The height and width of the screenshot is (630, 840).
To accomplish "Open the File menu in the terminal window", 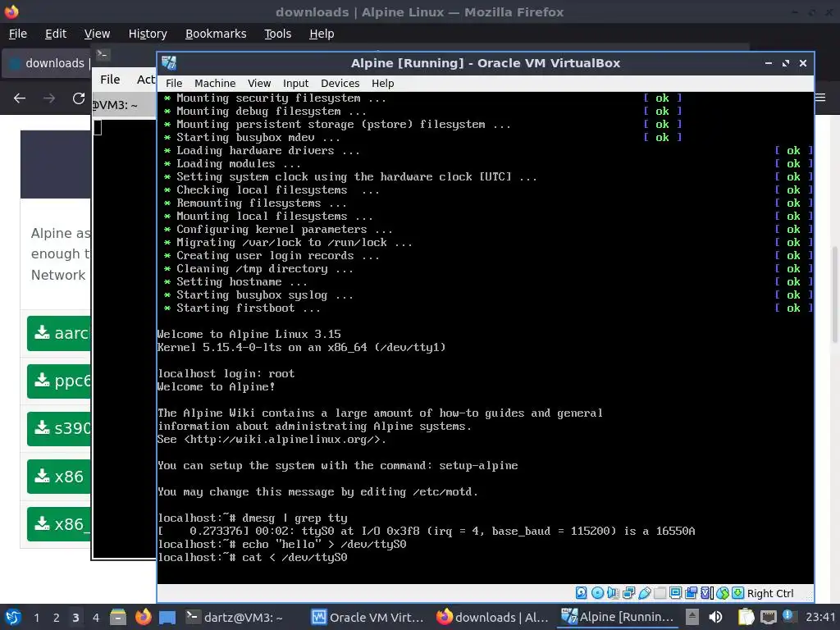I will click(x=110, y=80).
